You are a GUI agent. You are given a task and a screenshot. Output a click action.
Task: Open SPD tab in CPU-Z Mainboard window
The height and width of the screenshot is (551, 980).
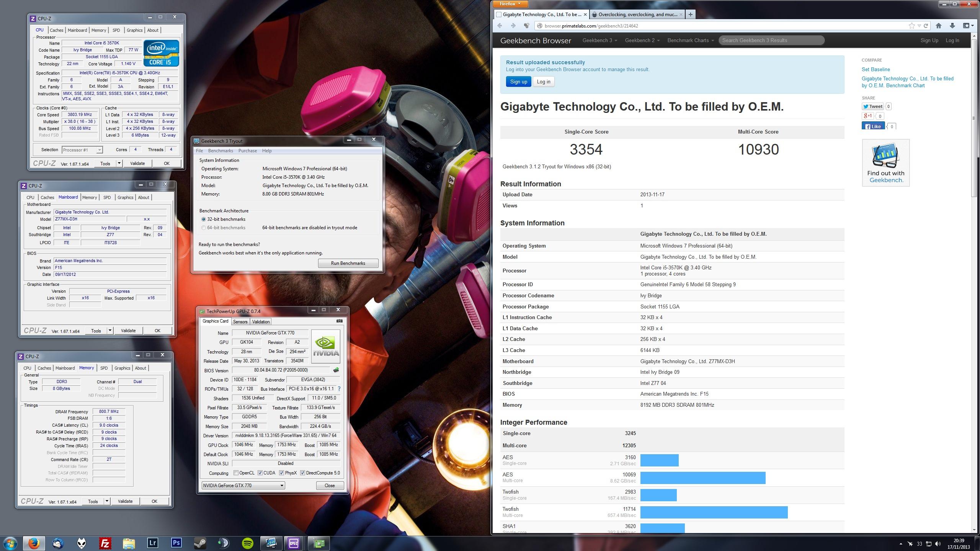pyautogui.click(x=107, y=197)
